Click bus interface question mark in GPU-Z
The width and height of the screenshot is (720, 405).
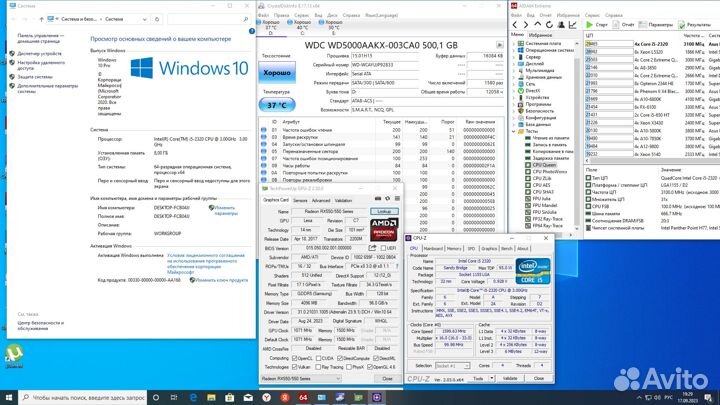point(397,266)
